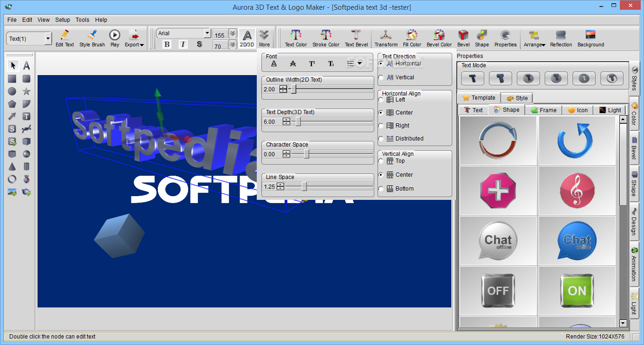Select the curve path tool

(26, 129)
